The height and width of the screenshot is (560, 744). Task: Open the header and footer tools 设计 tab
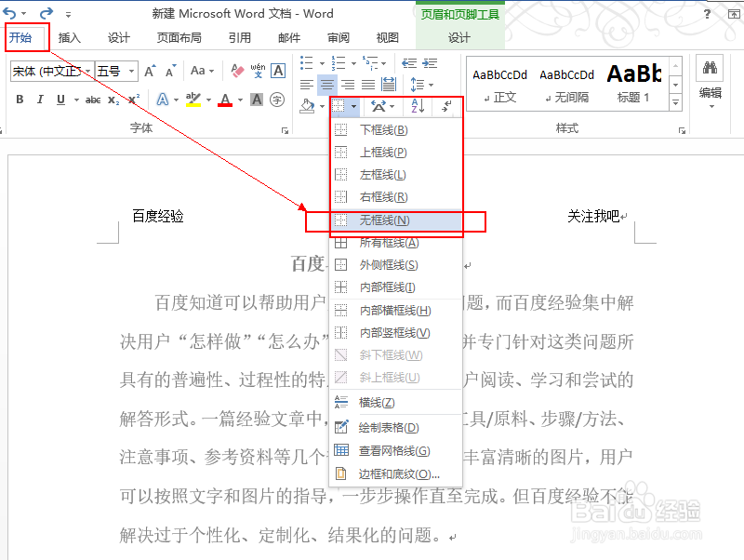pyautogui.click(x=458, y=37)
